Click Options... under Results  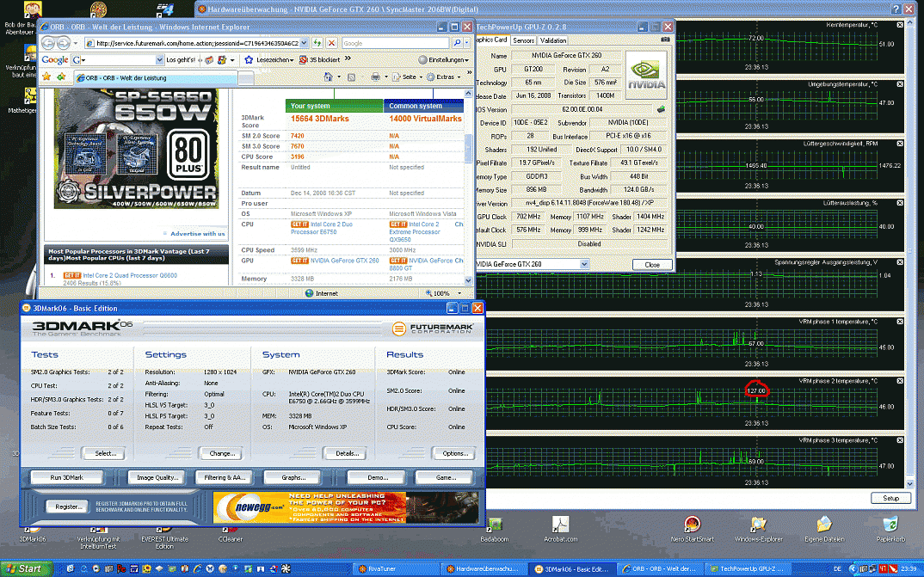click(x=455, y=453)
